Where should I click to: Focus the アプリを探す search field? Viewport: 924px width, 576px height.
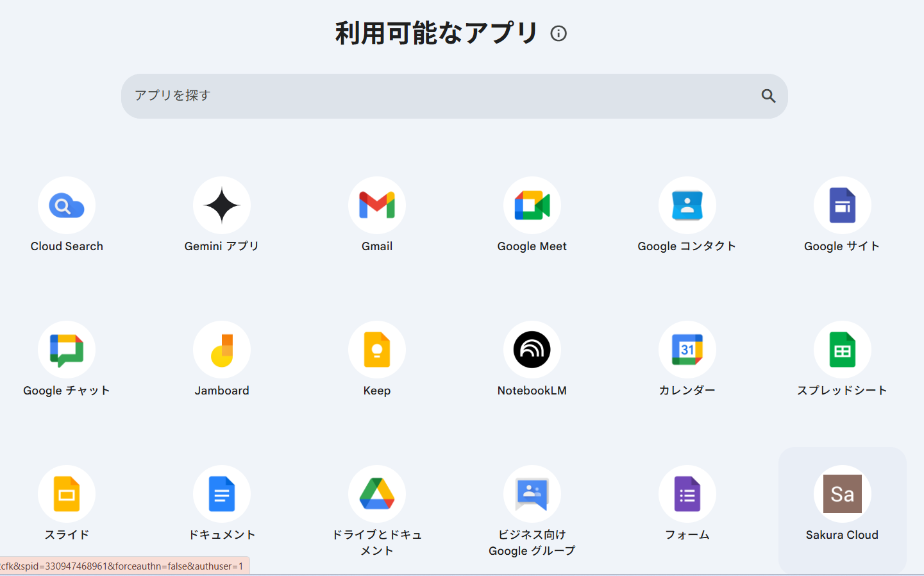pos(455,96)
